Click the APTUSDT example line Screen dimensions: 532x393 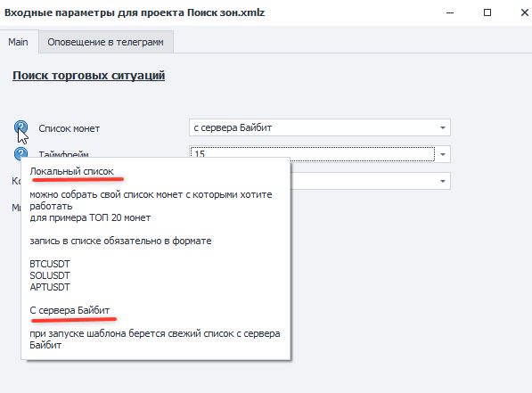click(x=50, y=287)
